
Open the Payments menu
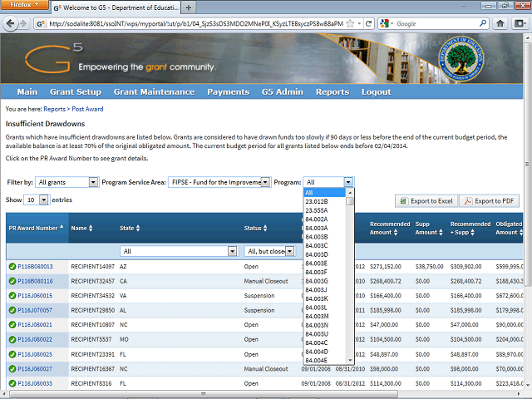tap(228, 91)
